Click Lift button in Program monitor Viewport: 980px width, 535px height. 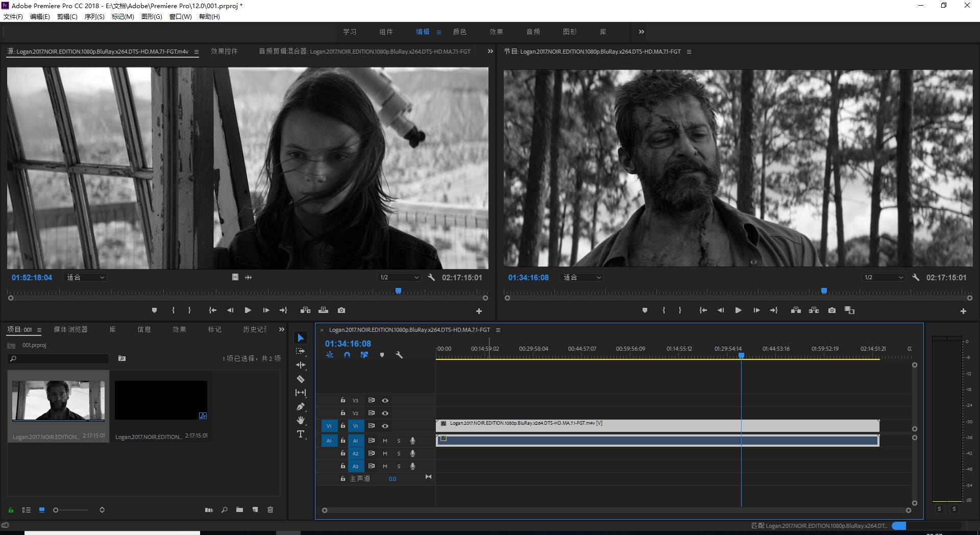(796, 310)
